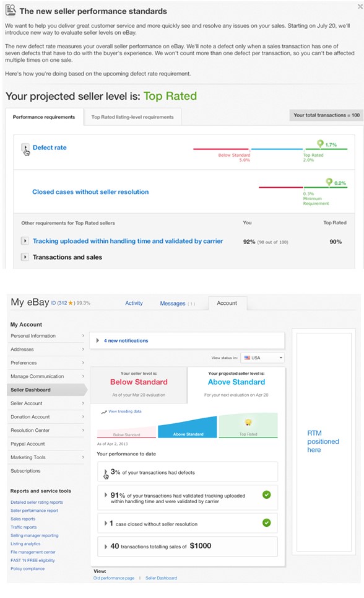Open Manage Communication in sidebar
The width and height of the screenshot is (364, 598).
point(46,376)
